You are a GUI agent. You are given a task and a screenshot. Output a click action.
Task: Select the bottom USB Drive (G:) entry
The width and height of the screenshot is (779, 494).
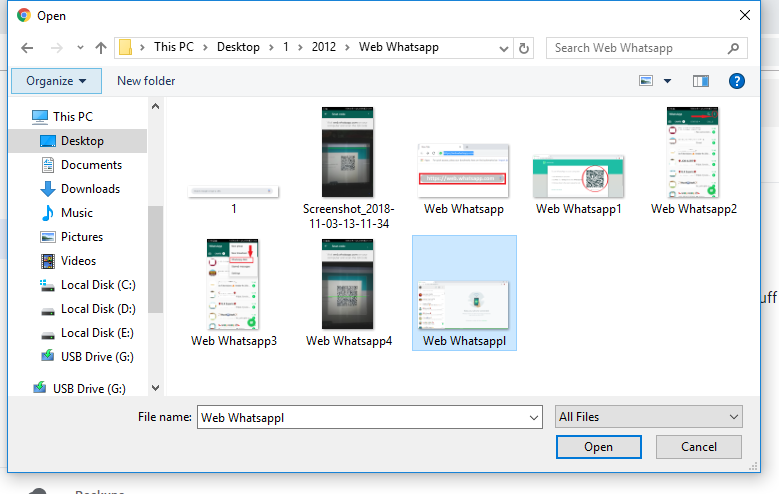pos(79,389)
